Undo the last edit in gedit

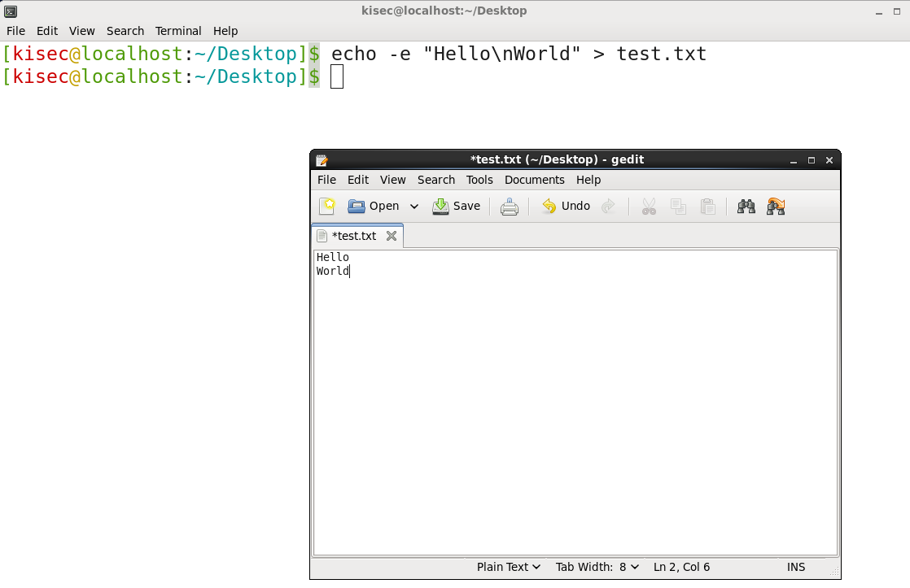[566, 206]
